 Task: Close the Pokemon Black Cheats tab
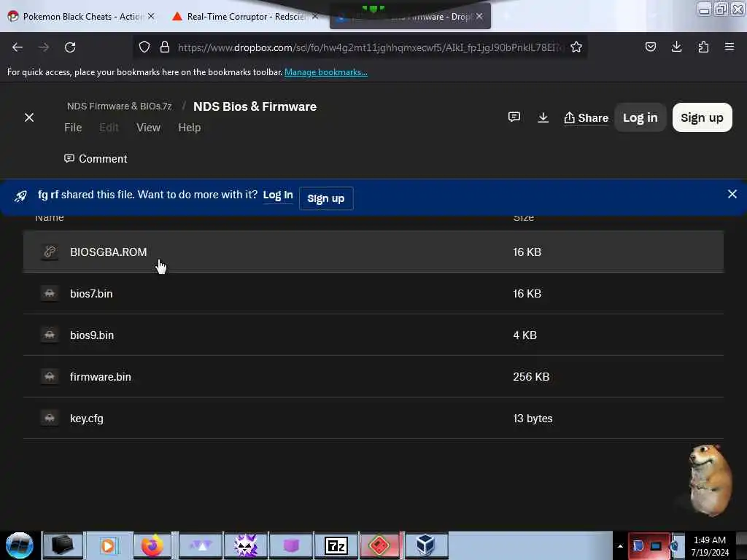click(151, 16)
